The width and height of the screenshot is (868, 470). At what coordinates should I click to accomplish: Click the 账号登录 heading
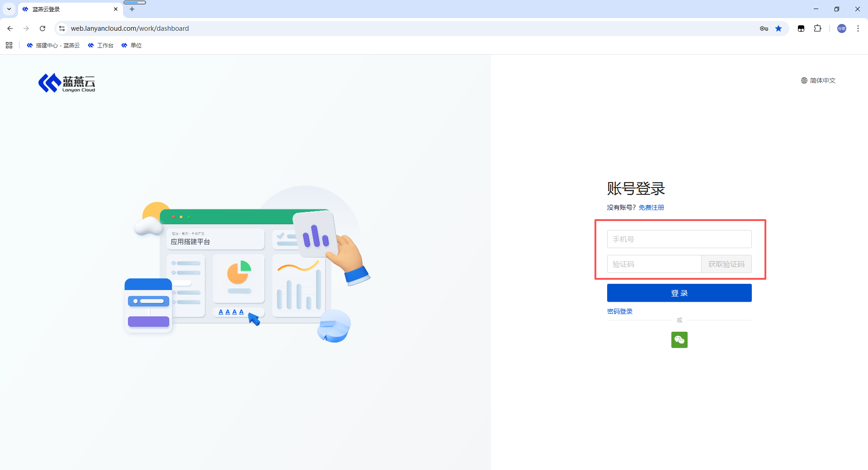point(636,188)
